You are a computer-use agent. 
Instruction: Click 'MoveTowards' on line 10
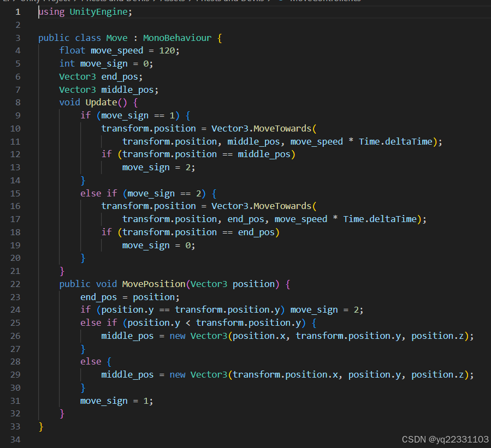click(282, 128)
